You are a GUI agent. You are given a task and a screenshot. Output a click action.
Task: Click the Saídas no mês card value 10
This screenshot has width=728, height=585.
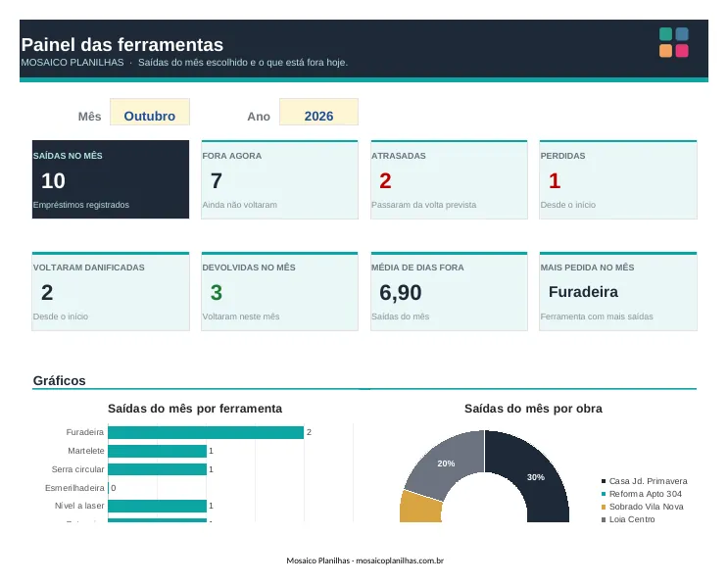coord(53,181)
